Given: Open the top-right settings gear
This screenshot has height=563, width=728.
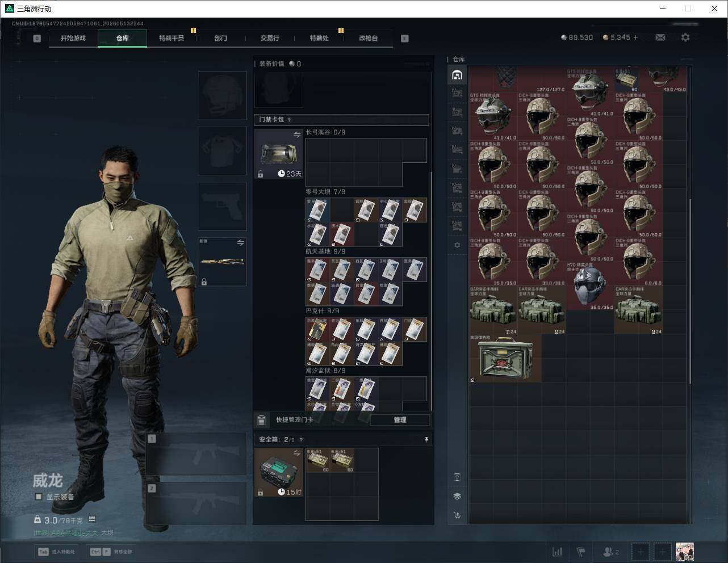Looking at the screenshot, I should [x=685, y=37].
